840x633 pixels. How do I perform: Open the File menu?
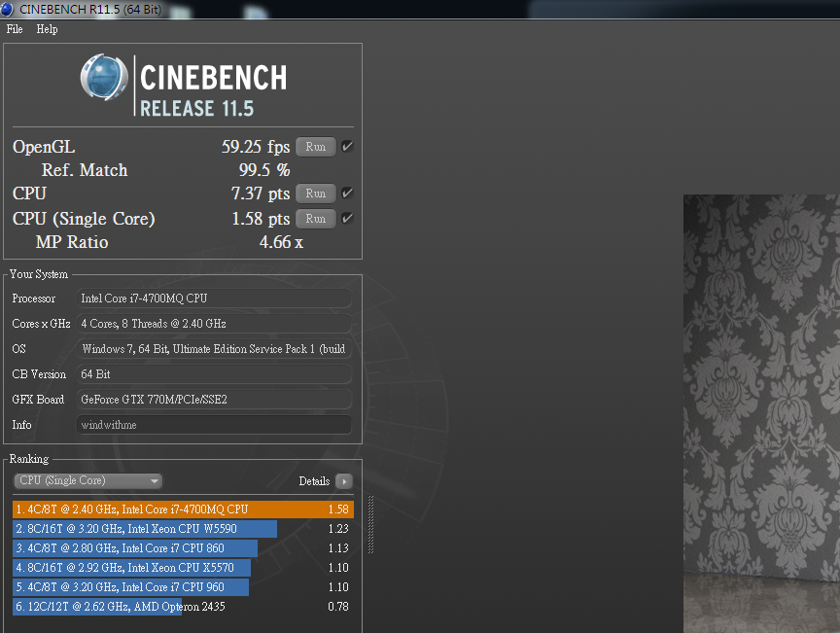click(x=15, y=29)
